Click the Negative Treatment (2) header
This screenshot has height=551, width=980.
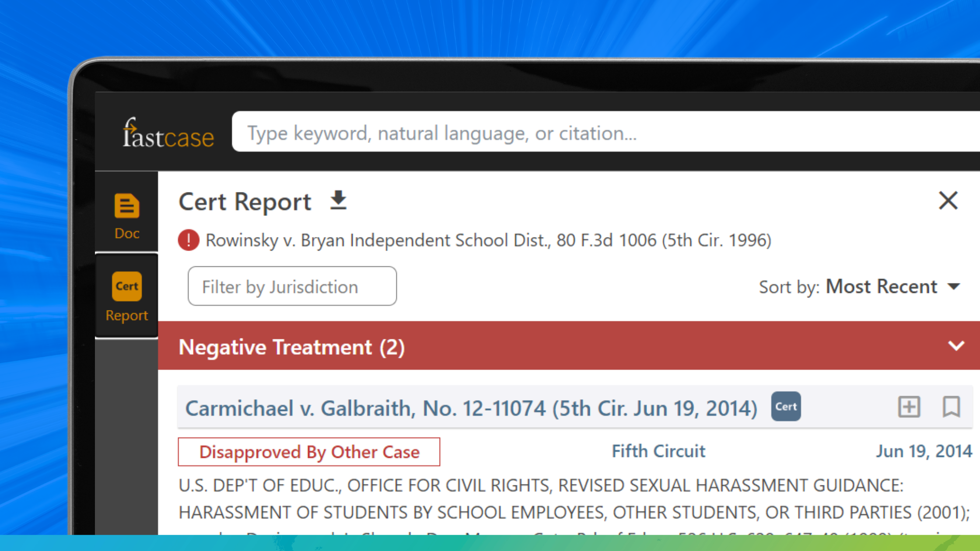point(292,347)
